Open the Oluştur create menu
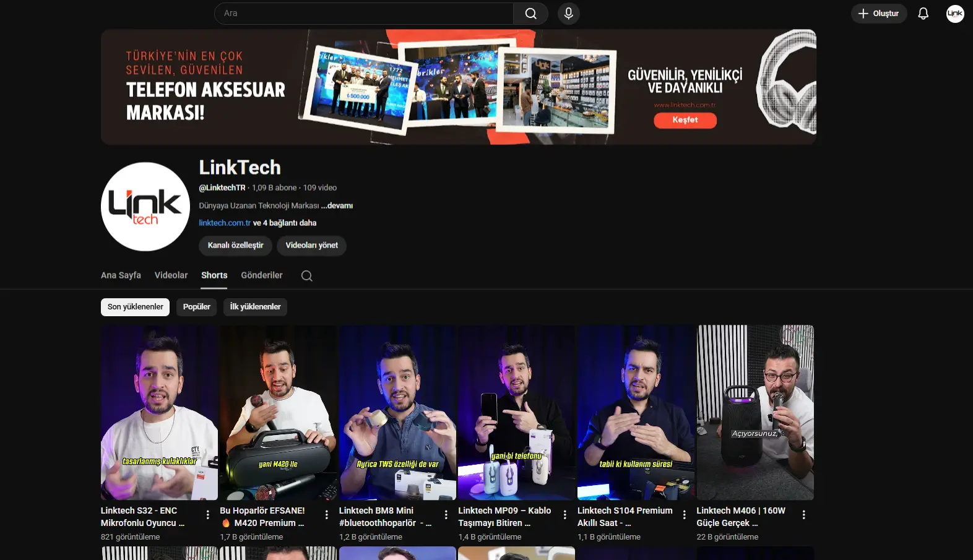Image resolution: width=973 pixels, height=560 pixels. [x=878, y=14]
